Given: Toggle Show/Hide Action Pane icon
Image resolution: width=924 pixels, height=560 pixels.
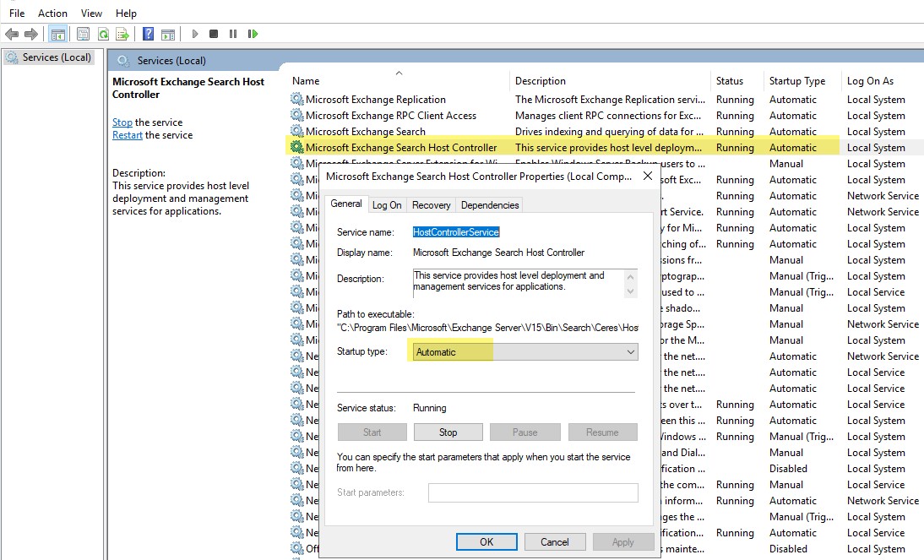Looking at the screenshot, I should pyautogui.click(x=168, y=34).
